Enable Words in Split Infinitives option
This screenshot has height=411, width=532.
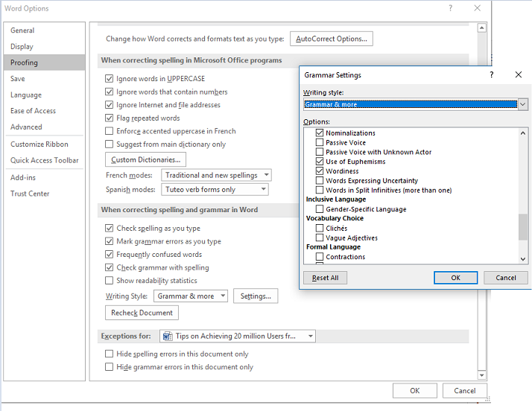[x=320, y=190]
